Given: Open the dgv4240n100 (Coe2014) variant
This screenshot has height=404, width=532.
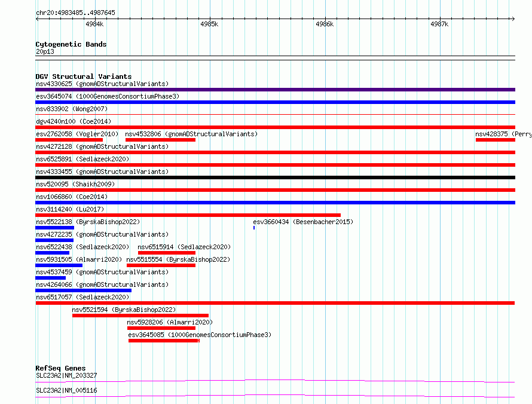Looking at the screenshot, I should (x=74, y=121).
